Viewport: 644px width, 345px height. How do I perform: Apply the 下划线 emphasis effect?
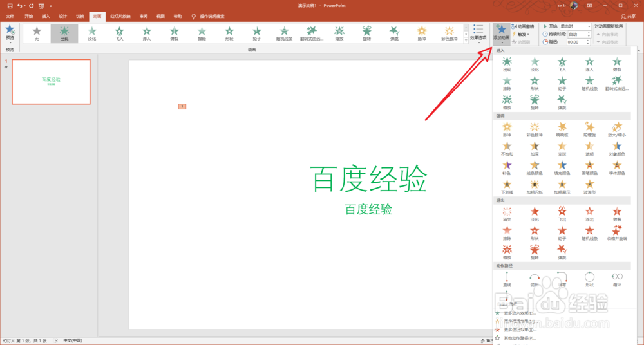pos(507,187)
